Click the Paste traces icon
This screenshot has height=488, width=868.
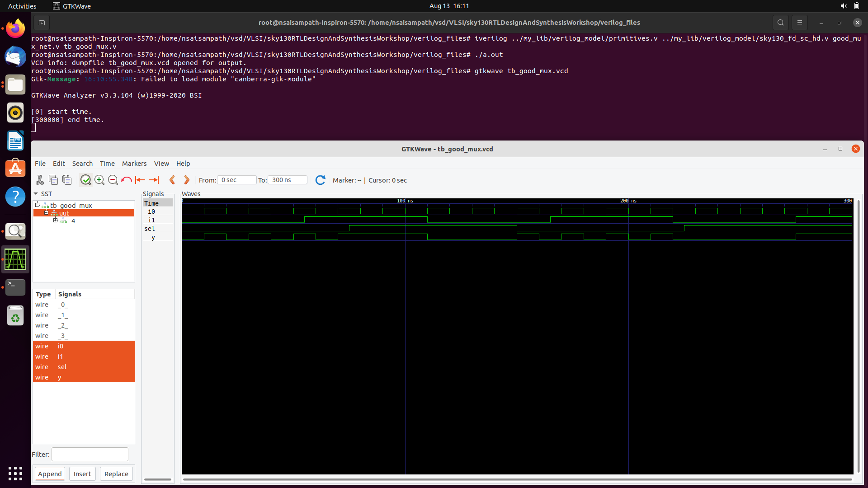tap(67, 180)
